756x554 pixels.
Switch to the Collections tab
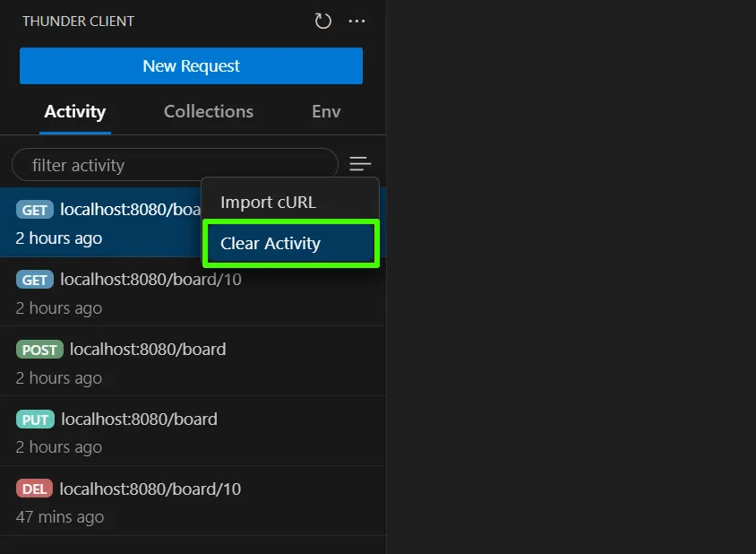[209, 111]
